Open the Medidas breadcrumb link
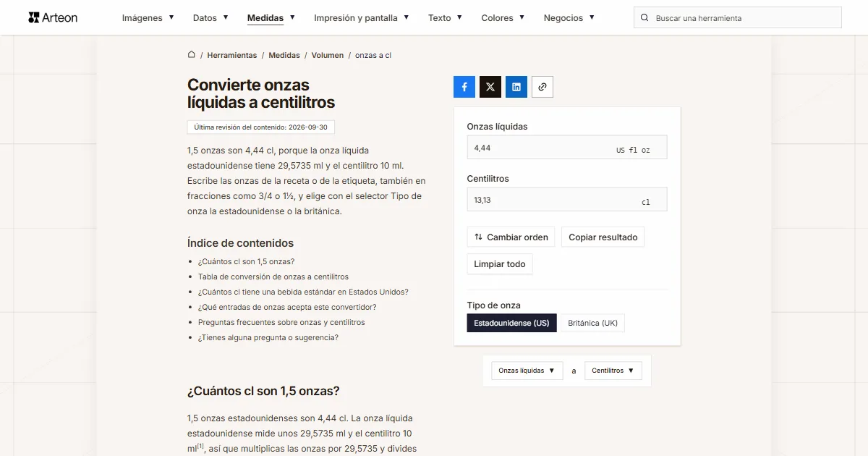This screenshot has height=456, width=868. pos(284,55)
